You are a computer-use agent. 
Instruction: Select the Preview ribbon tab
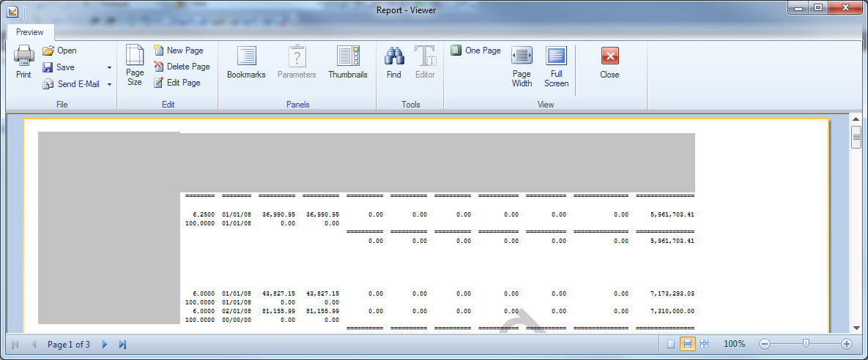click(30, 32)
